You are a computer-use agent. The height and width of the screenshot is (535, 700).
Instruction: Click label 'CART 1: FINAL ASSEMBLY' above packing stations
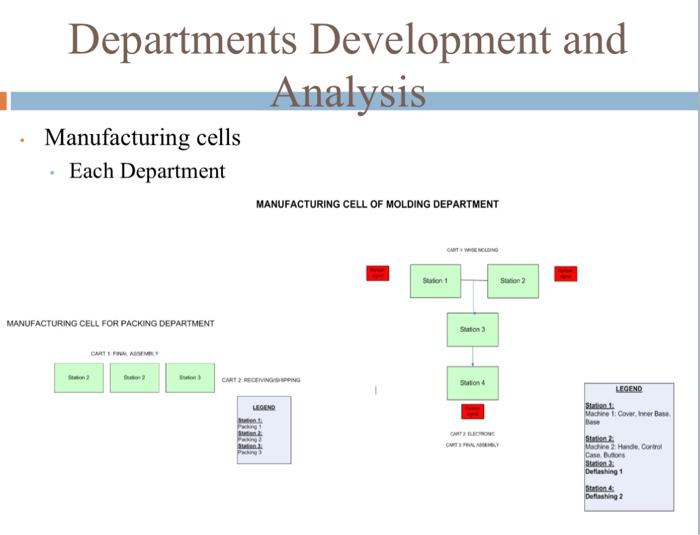(x=125, y=354)
